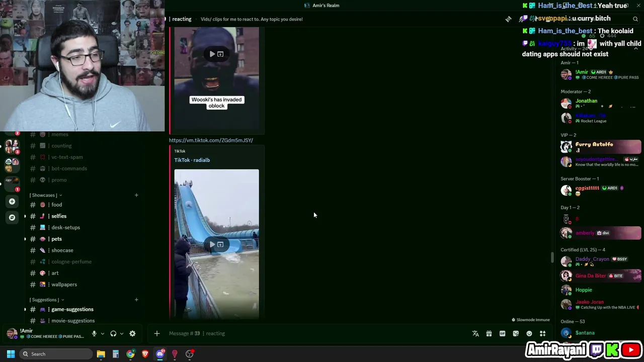Image resolution: width=644 pixels, height=362 pixels.
Task: Open Windows Start menu
Action: [11, 354]
